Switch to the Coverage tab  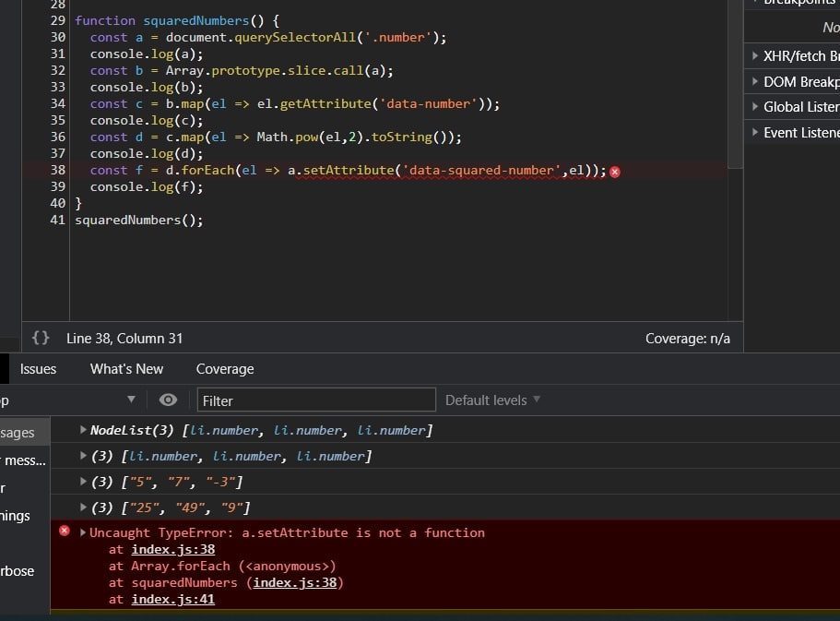click(x=225, y=369)
